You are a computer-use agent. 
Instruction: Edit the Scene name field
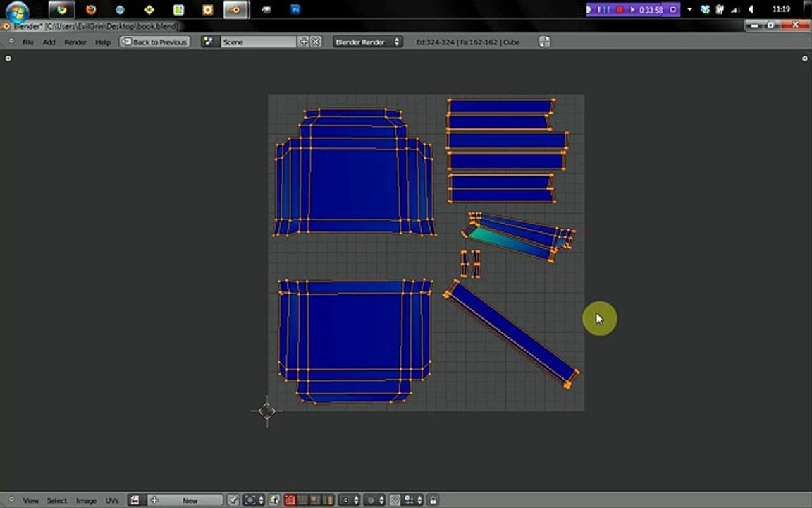point(258,42)
